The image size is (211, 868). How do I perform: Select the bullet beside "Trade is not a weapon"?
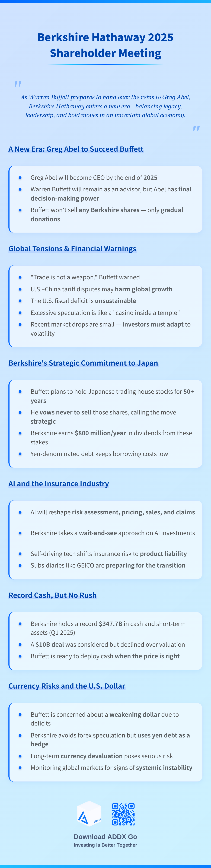[x=20, y=277]
